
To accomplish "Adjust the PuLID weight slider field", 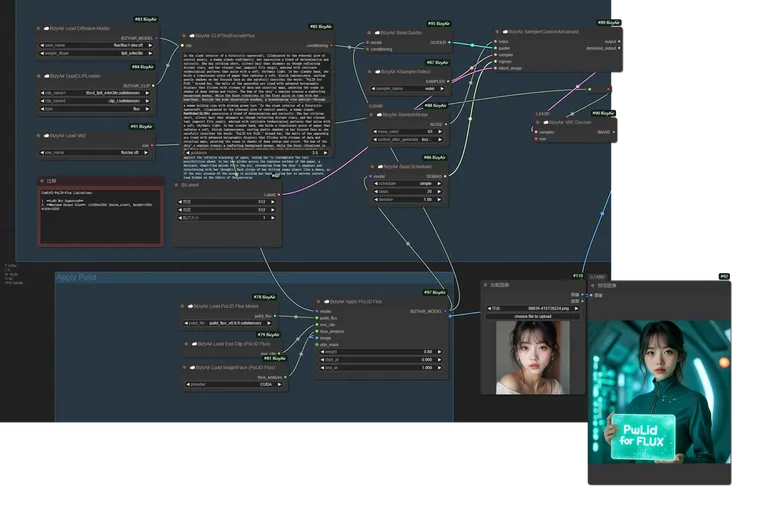I will 380,352.
